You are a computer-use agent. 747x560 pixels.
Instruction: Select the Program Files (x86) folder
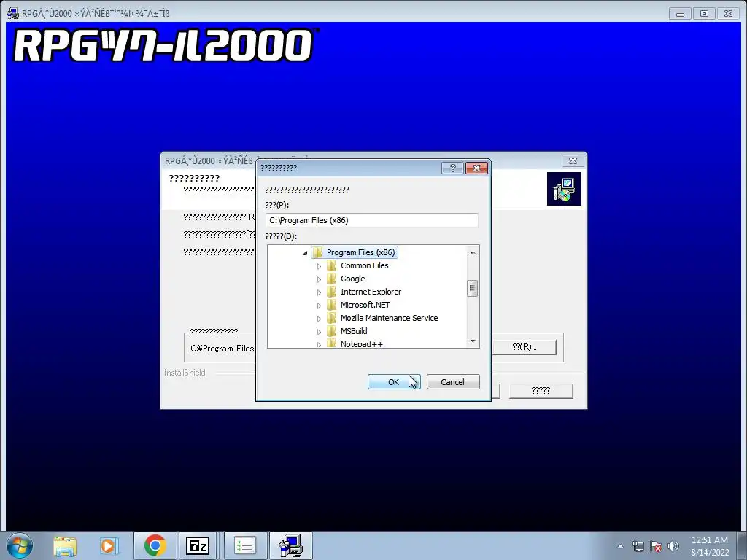[360, 252]
